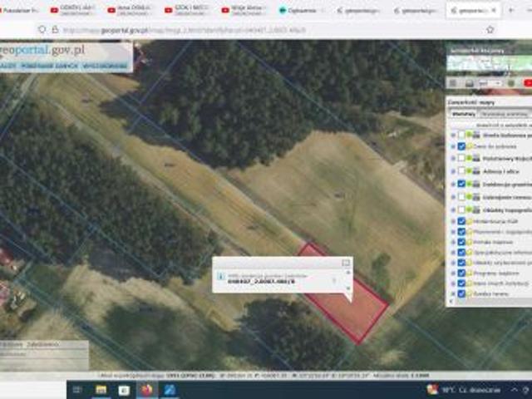Expand the Dane do pobrania layer group
This screenshot has width=532, height=399.
click(453, 146)
